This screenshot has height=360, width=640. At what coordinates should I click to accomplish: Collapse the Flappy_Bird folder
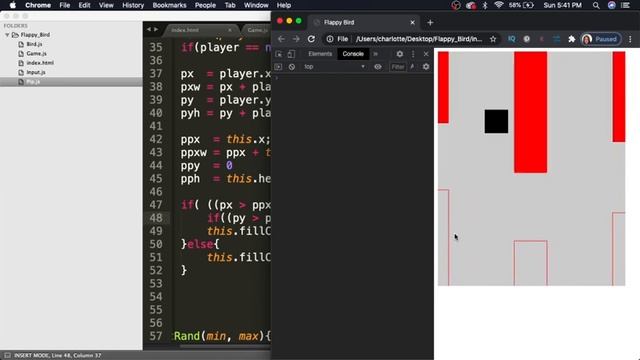point(7,35)
